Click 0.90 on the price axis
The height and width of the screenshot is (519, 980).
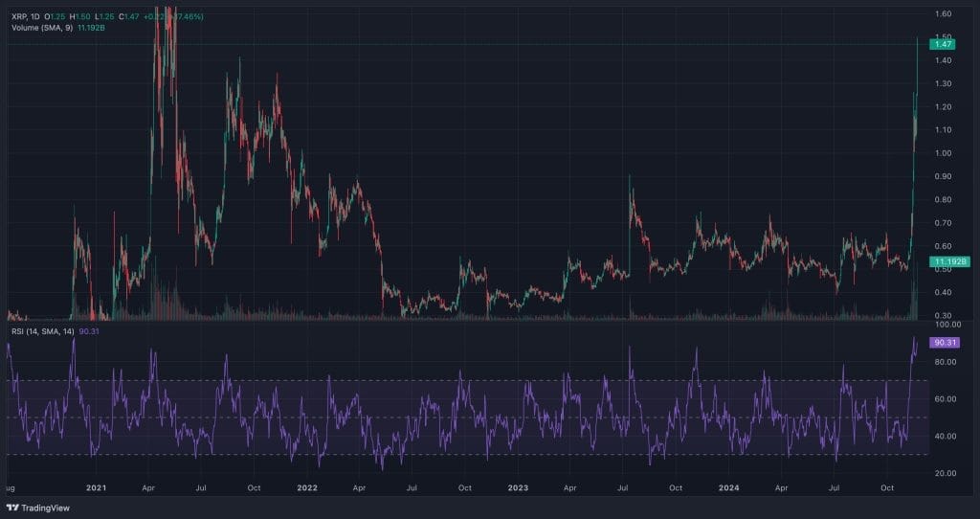pyautogui.click(x=943, y=176)
